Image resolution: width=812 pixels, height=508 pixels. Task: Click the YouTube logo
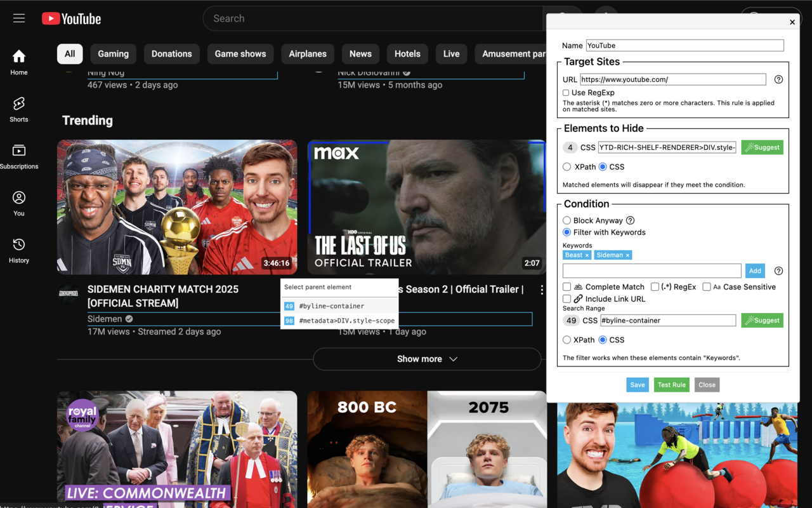pyautogui.click(x=72, y=18)
